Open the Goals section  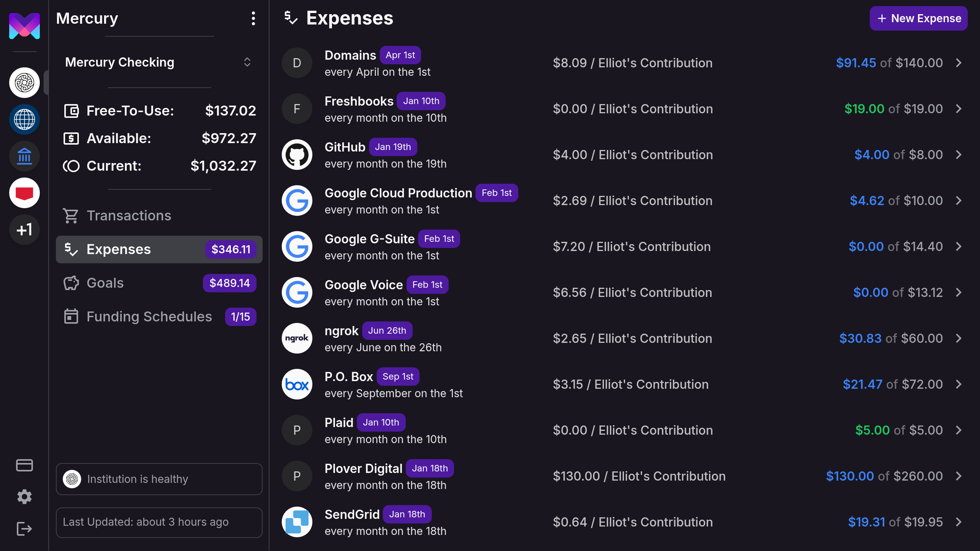105,283
